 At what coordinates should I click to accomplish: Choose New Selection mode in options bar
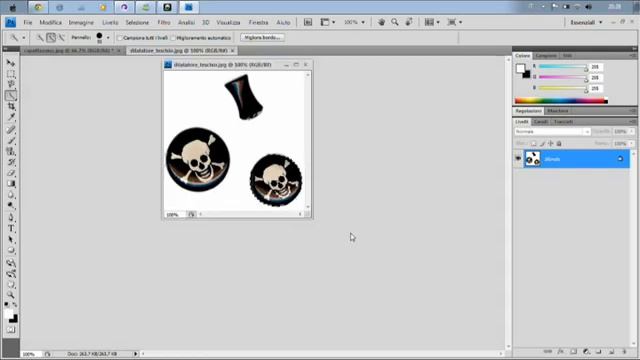[40, 38]
